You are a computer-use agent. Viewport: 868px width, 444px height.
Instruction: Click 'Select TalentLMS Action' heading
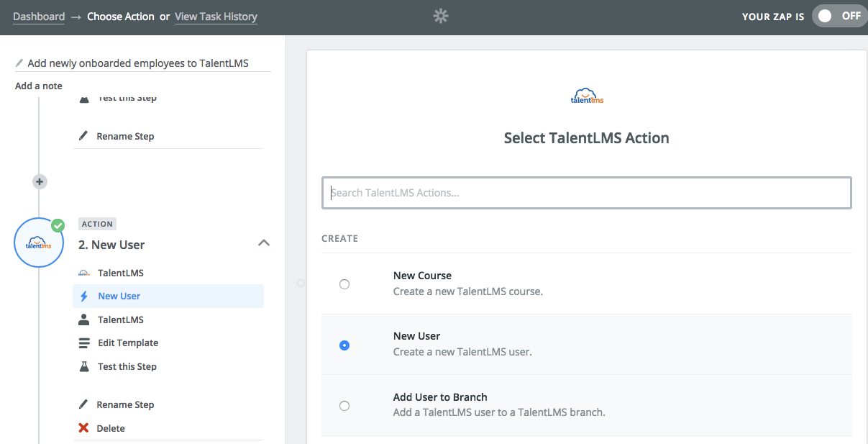pyautogui.click(x=587, y=138)
